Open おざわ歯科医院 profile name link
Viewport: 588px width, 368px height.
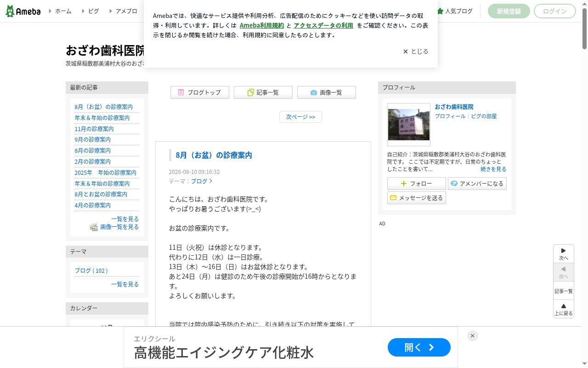tap(454, 107)
